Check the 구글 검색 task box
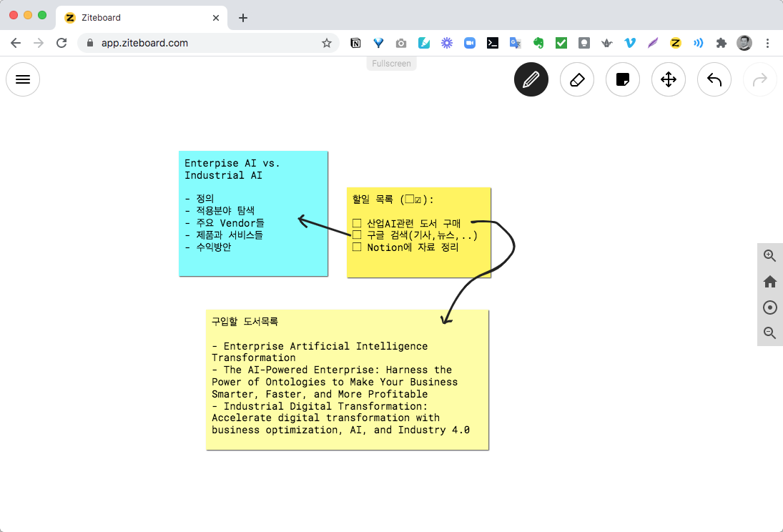The image size is (783, 532). pyautogui.click(x=357, y=235)
